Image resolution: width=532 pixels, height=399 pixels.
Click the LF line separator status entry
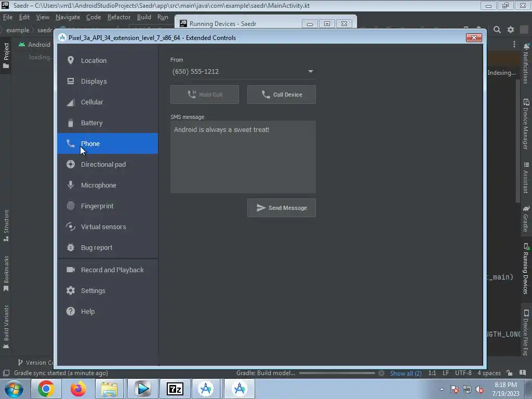pyautogui.click(x=446, y=373)
